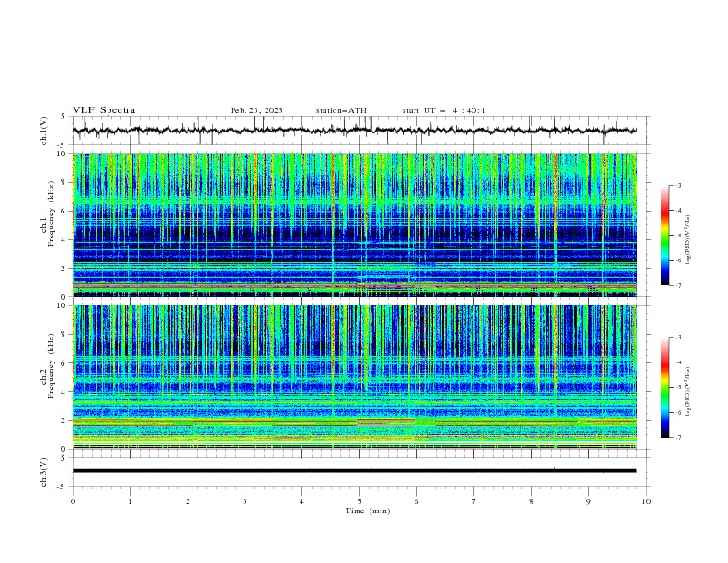
Task: Select the "start UT = 4 :40: 1" text
Action: (x=443, y=110)
